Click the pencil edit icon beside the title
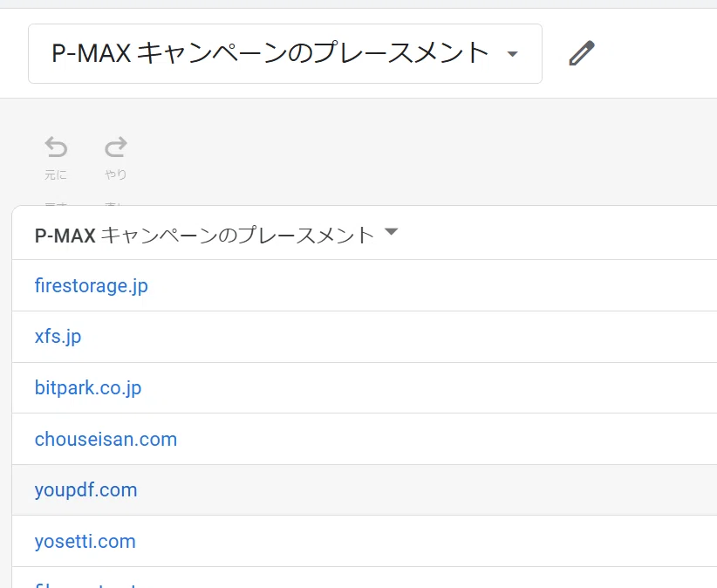Viewport: 717px width, 588px height. [582, 53]
